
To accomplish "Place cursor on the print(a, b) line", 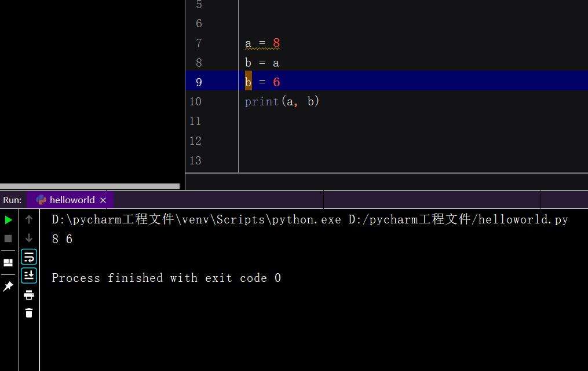I will coord(282,101).
